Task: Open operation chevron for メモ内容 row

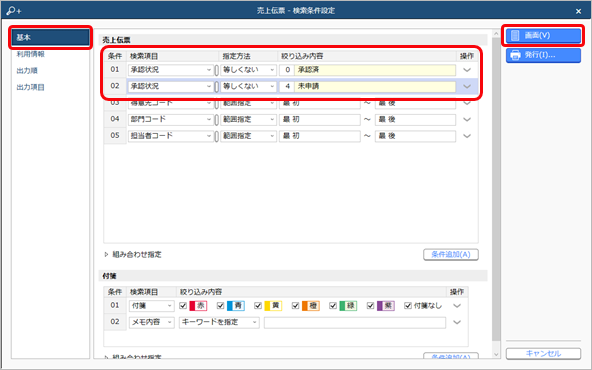Action: tap(457, 322)
